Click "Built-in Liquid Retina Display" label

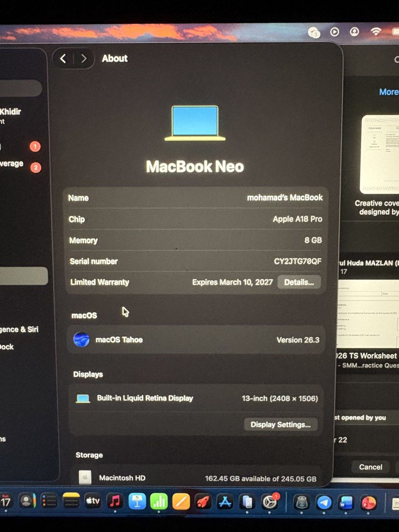(145, 398)
